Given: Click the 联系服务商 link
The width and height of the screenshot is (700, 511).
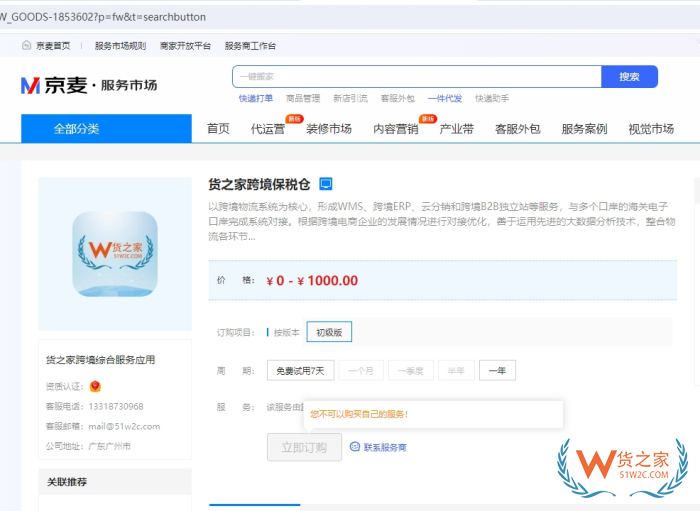Looking at the screenshot, I should pos(385,447).
